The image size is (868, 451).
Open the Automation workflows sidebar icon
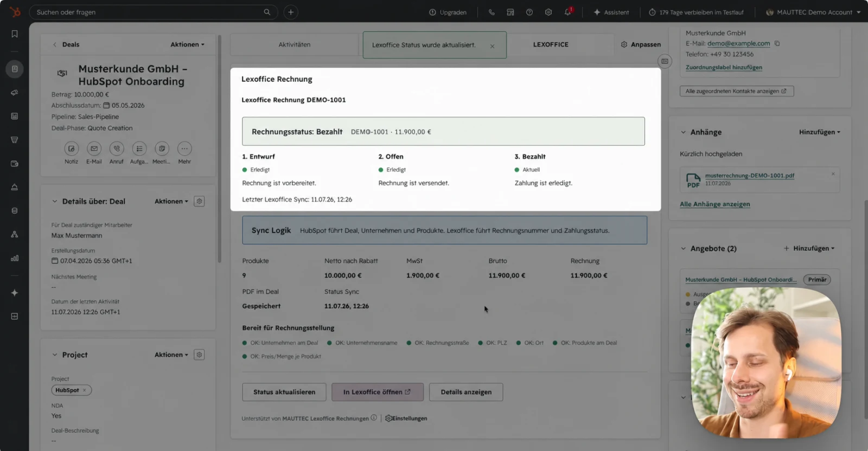(x=15, y=234)
